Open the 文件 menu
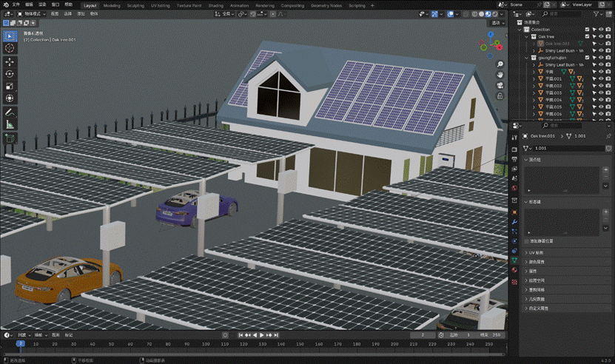 coord(16,4)
